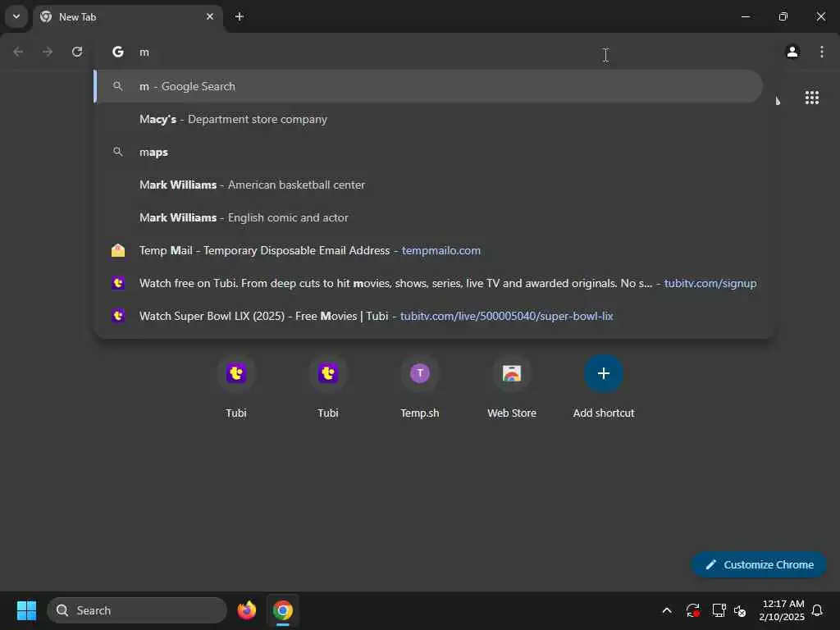
Task: Click the browser back arrow
Action: 18,52
